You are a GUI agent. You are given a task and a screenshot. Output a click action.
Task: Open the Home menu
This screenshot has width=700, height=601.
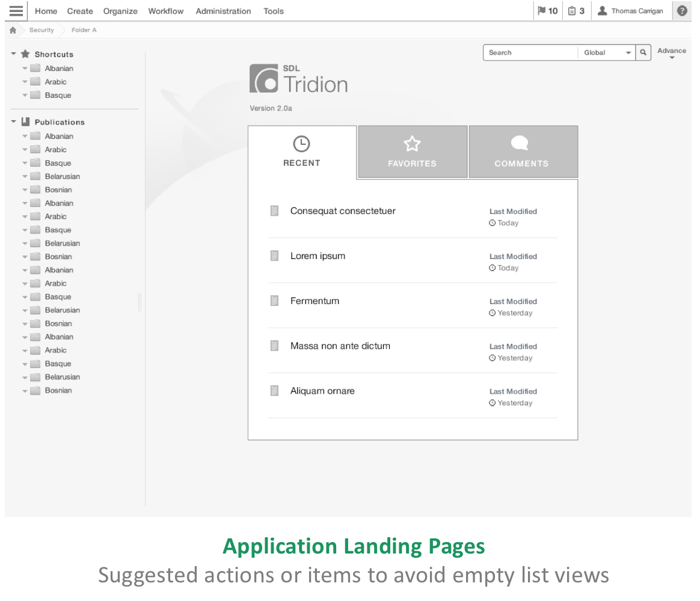(46, 11)
